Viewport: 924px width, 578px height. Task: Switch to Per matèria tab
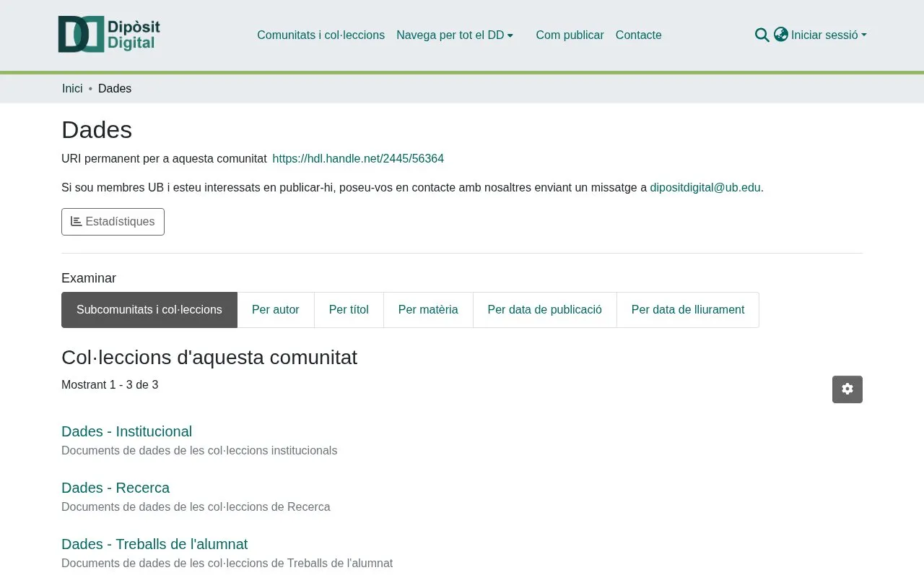(428, 310)
